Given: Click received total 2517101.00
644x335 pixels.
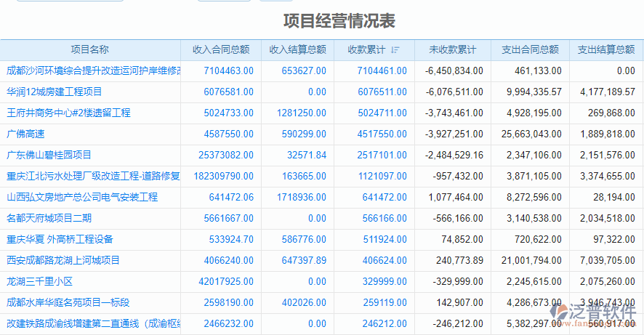Looking at the screenshot, I should click(382, 155).
